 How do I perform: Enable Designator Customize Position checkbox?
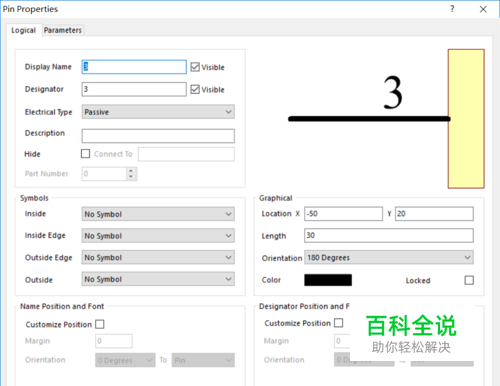tap(339, 323)
